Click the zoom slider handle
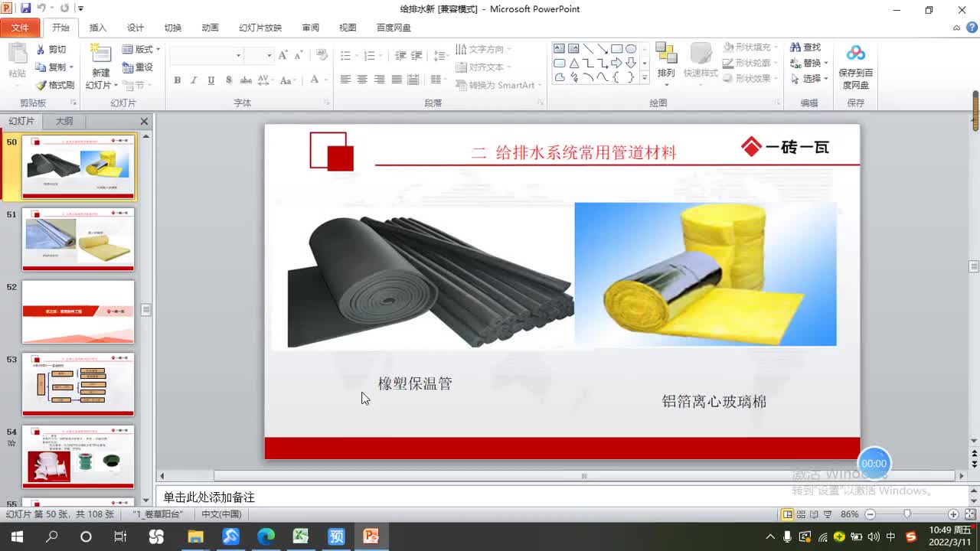This screenshot has width=980, height=551. click(x=907, y=514)
